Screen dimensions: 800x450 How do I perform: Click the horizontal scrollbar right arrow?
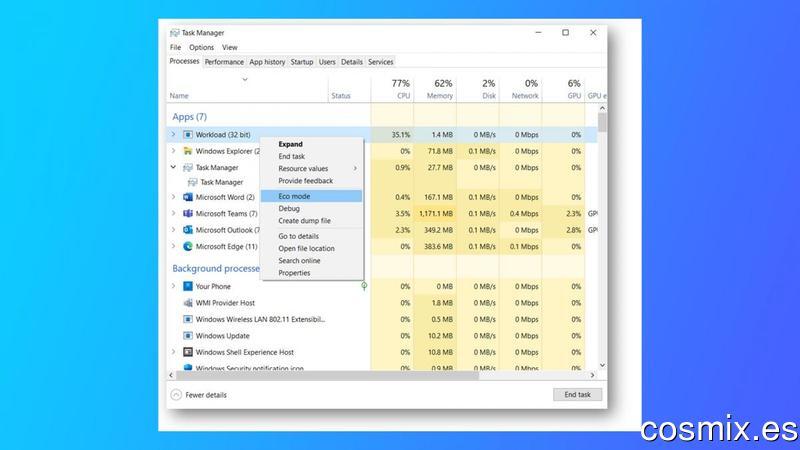[x=592, y=375]
